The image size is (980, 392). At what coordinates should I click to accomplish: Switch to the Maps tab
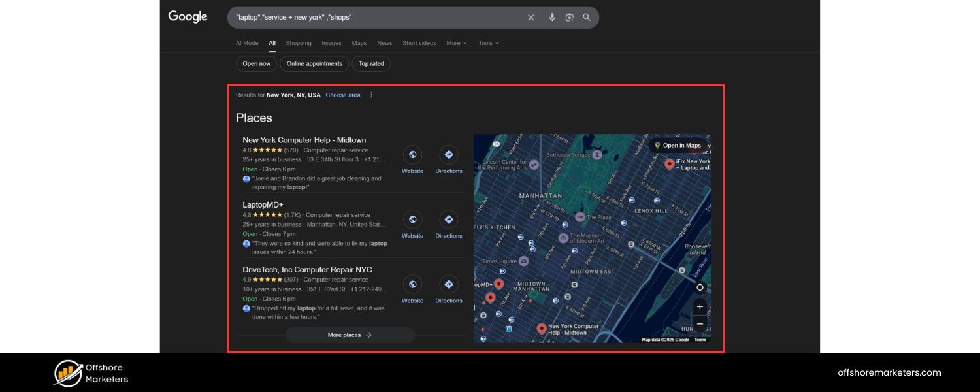(x=359, y=43)
